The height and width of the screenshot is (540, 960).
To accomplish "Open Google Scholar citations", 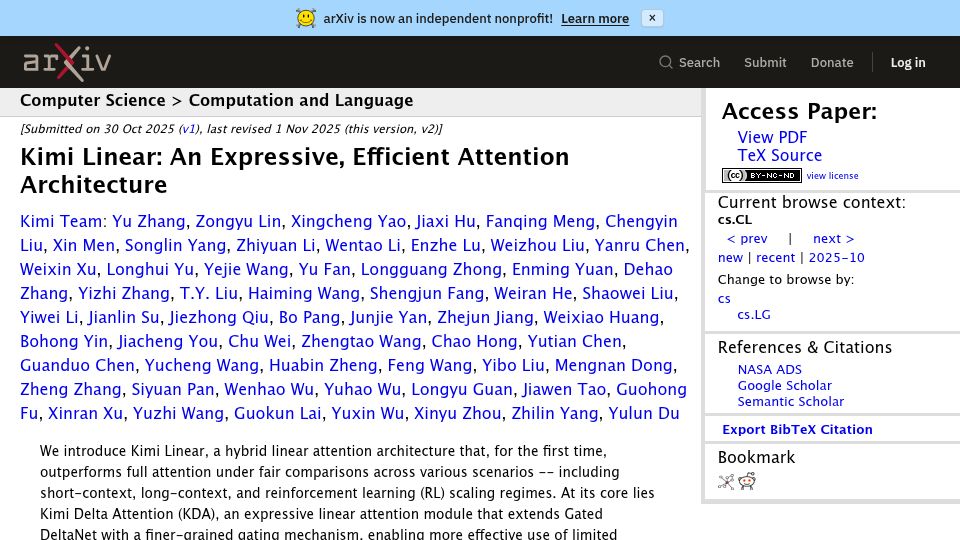I will [784, 385].
